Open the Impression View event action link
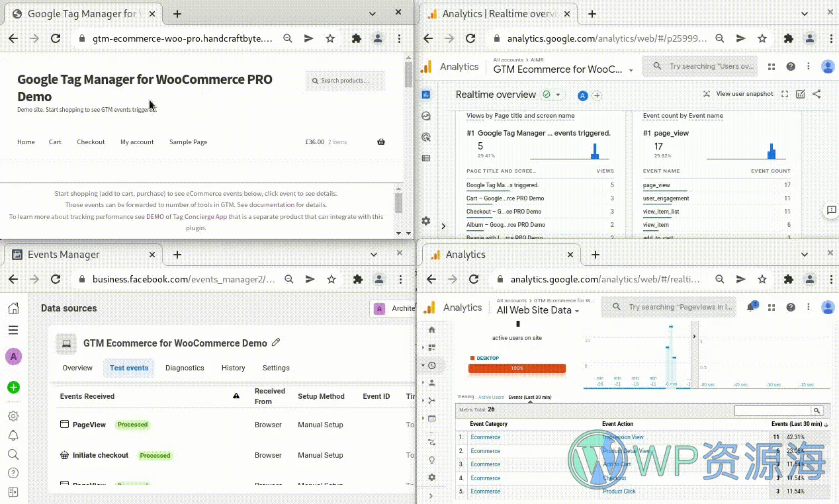This screenshot has width=839, height=504. [623, 437]
